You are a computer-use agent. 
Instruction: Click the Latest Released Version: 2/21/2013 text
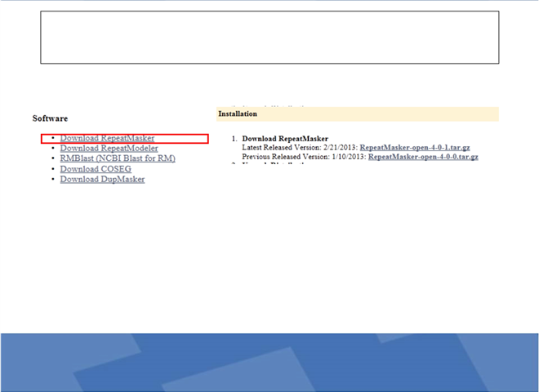coord(300,148)
